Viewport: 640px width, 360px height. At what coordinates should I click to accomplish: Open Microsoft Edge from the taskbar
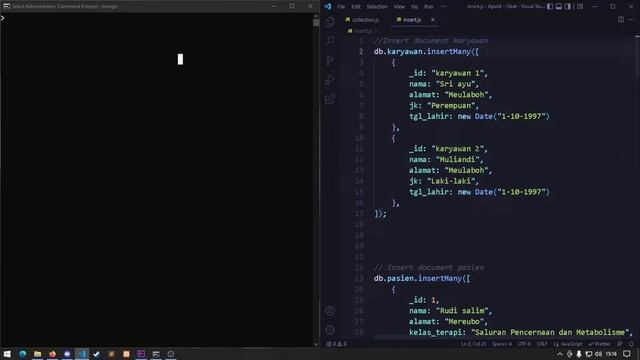(22, 354)
